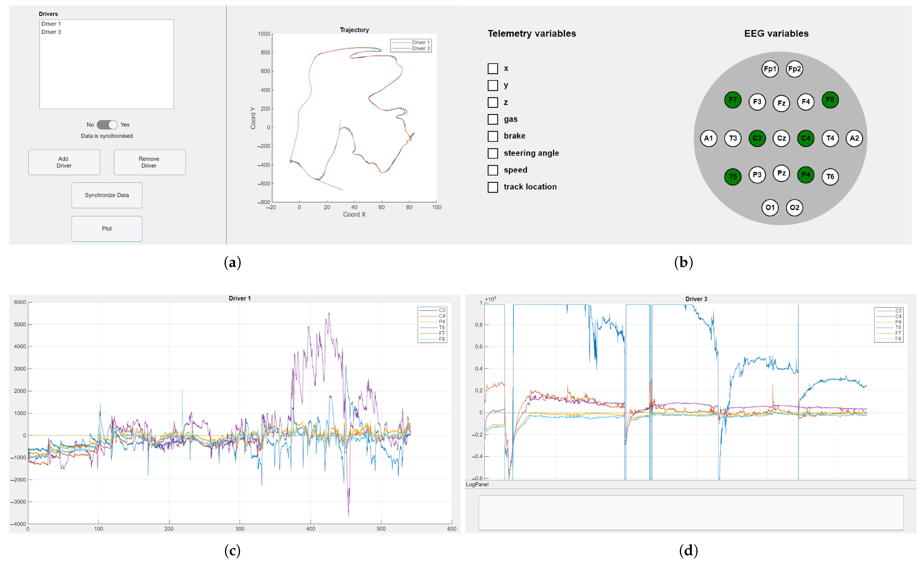Viewport: 924px width, 565px height.
Task: Deselect the green C3 electrode
Action: [x=757, y=138]
